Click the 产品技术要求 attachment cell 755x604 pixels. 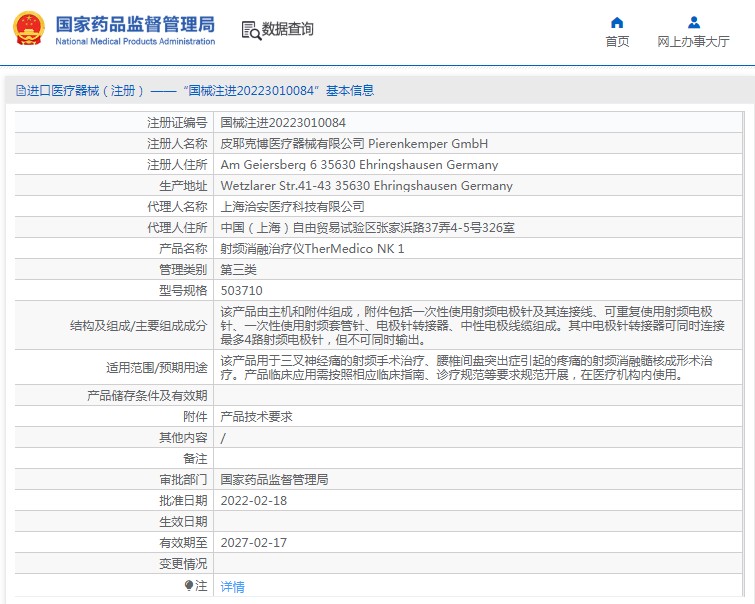pos(256,417)
